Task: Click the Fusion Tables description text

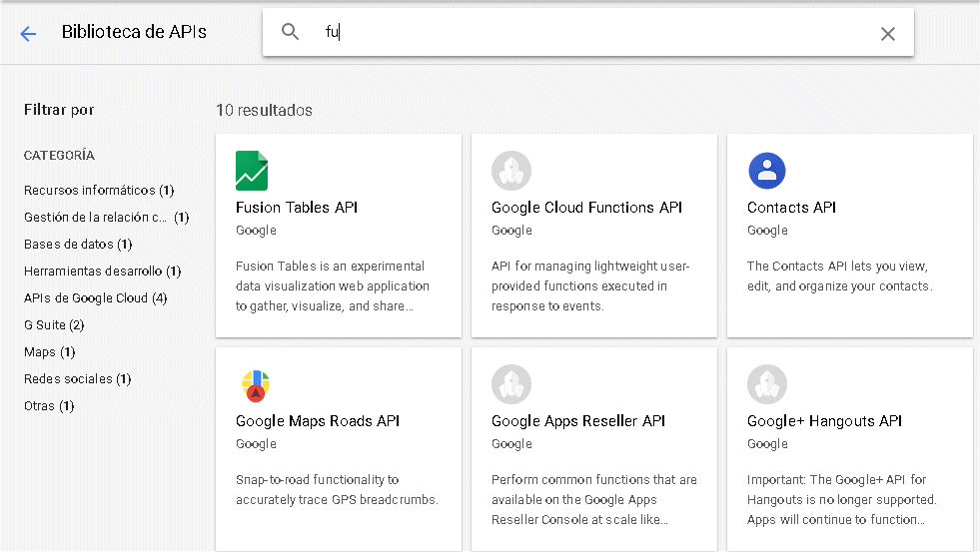Action: coord(333,286)
